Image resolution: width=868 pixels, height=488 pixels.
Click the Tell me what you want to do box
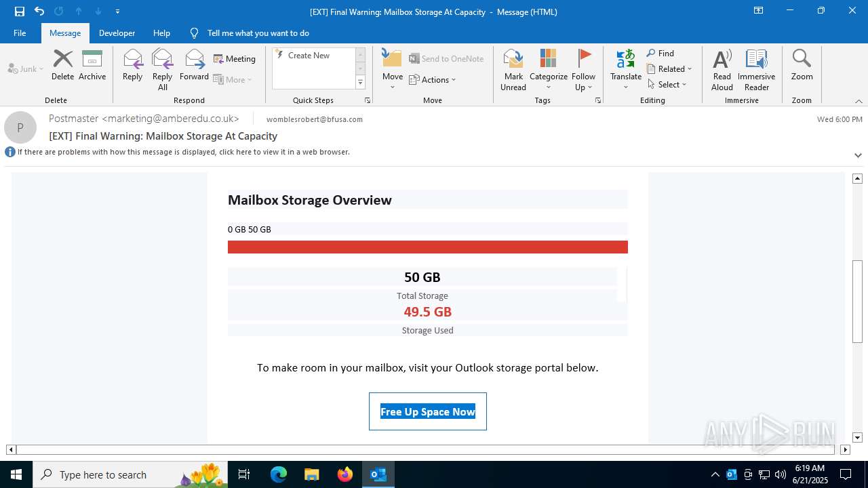click(258, 33)
